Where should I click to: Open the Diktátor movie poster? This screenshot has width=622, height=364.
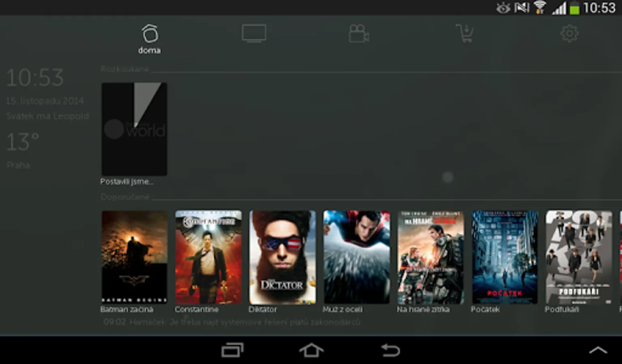282,257
